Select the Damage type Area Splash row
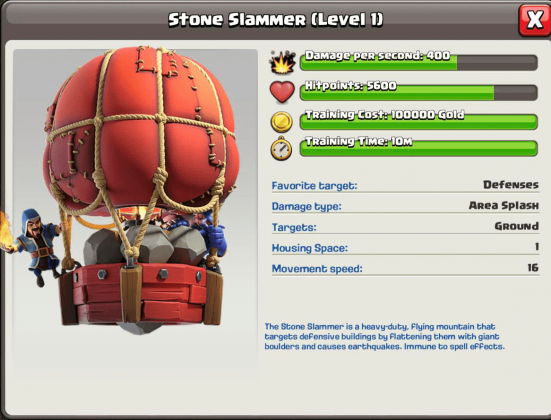Screen dimensions: 551x420 (405, 206)
